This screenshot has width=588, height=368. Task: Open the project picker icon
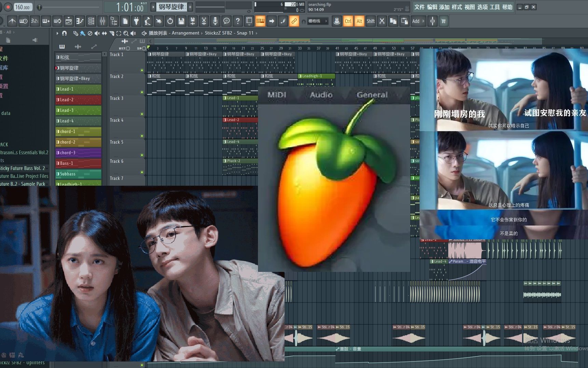(x=125, y=21)
